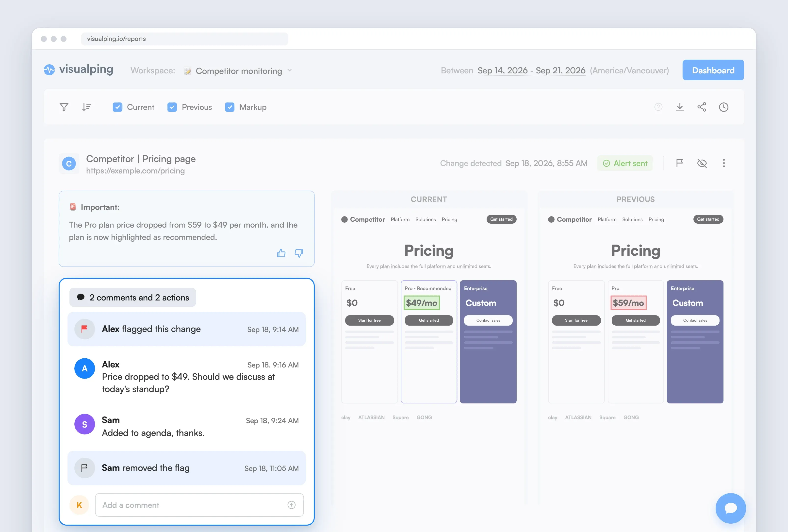Screen dimensions: 788x532
Task: Give thumbs up to the summary
Action: [281, 253]
